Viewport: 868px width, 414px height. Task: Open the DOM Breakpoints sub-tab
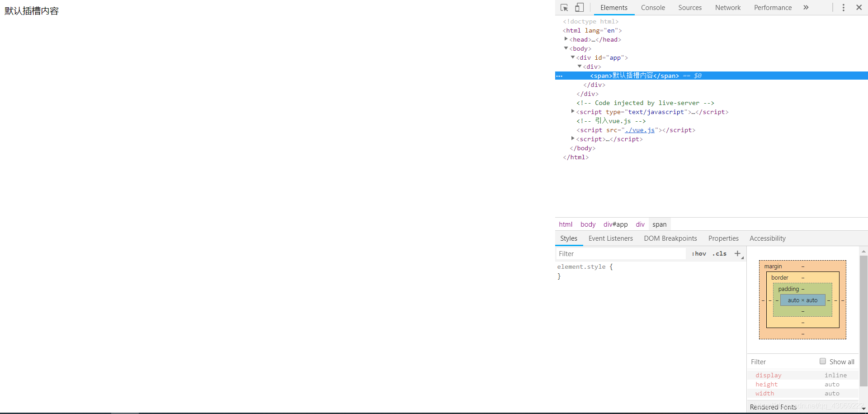point(670,238)
